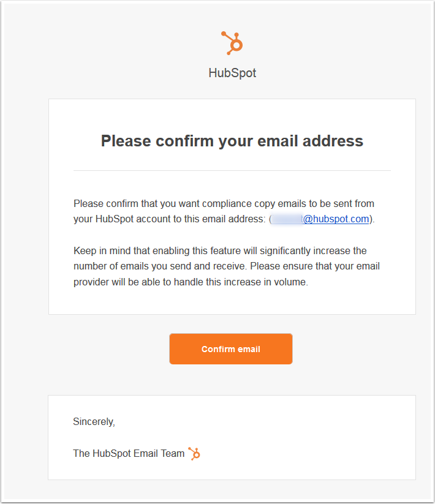Click the small sprocket icon beside Email Team
The image size is (435, 504).
194,454
